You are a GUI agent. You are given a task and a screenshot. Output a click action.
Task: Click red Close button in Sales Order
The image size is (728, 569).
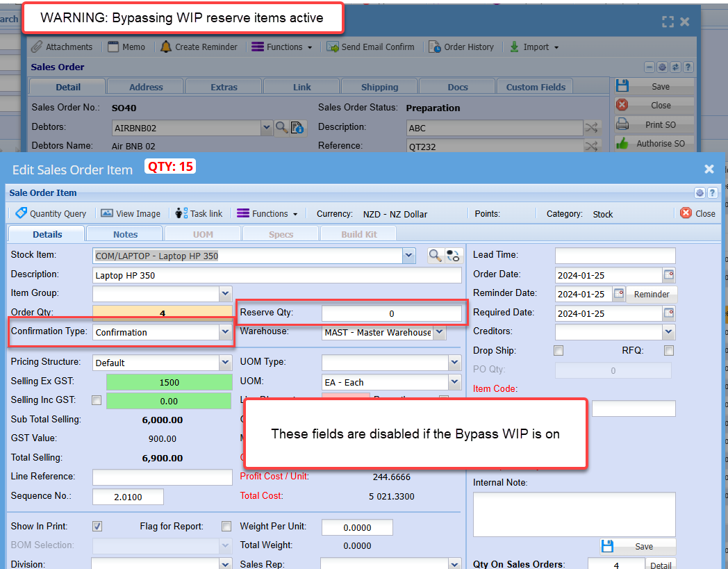[654, 106]
